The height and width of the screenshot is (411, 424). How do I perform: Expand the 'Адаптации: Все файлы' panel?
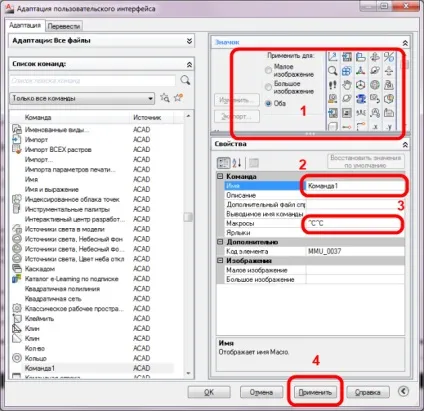[189, 41]
